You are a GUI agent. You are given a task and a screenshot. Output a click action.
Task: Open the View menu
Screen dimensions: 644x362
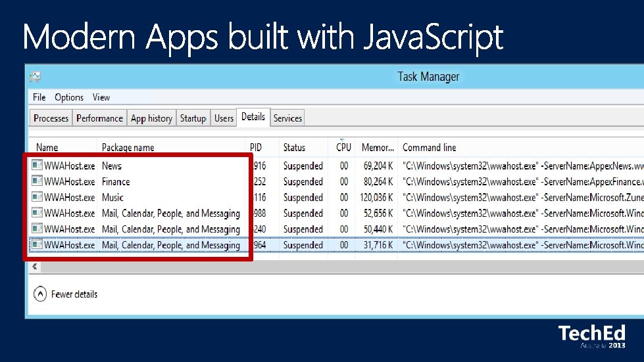tap(101, 97)
